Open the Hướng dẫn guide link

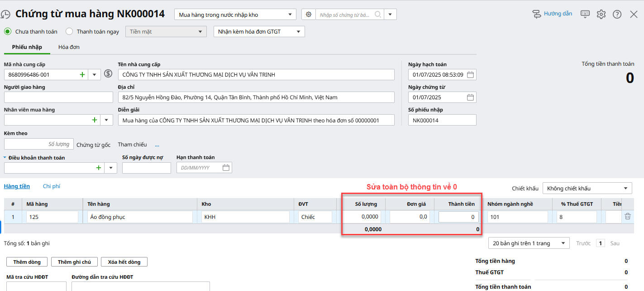[x=552, y=14]
